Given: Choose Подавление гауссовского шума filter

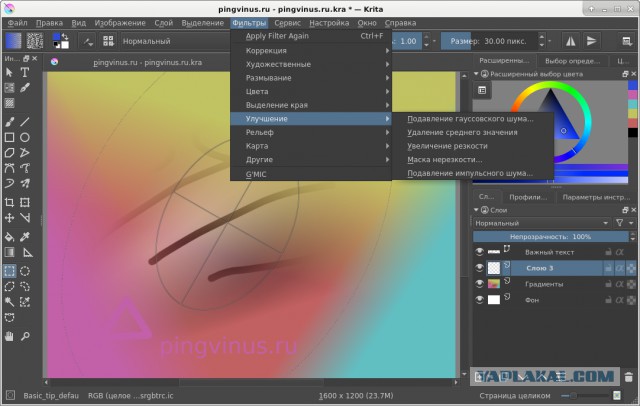Looking at the screenshot, I should [x=473, y=119].
